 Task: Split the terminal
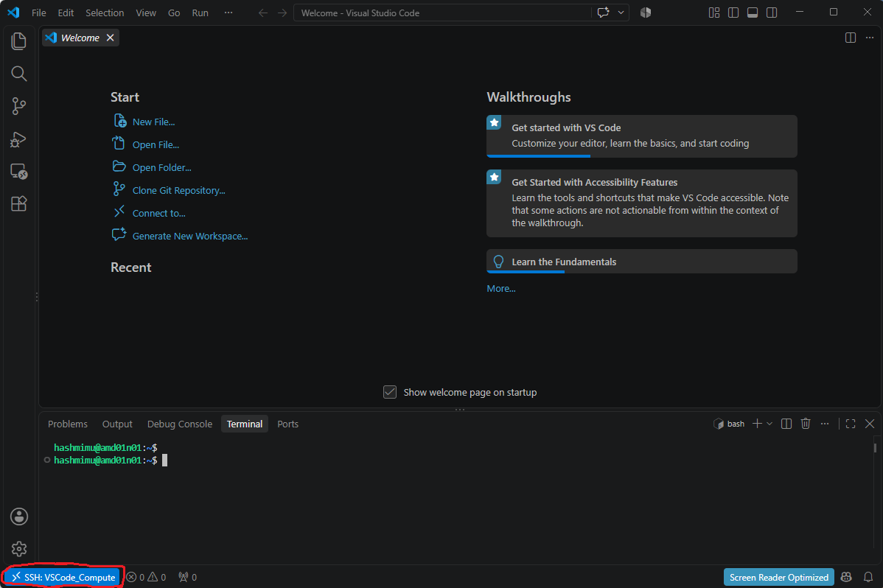[786, 424]
